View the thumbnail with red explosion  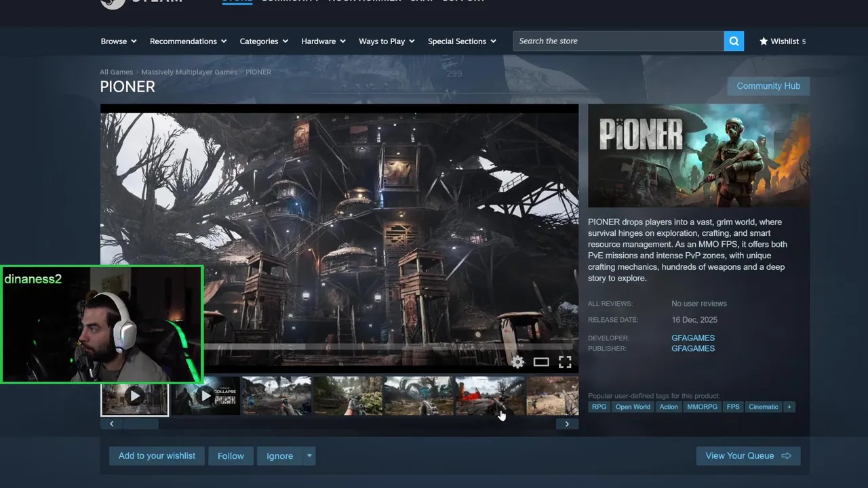coord(490,396)
